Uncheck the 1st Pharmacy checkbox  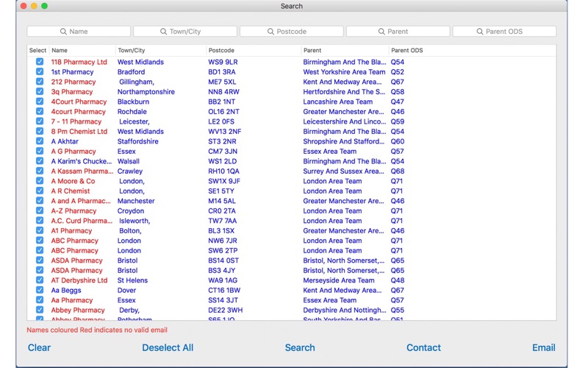click(40, 71)
